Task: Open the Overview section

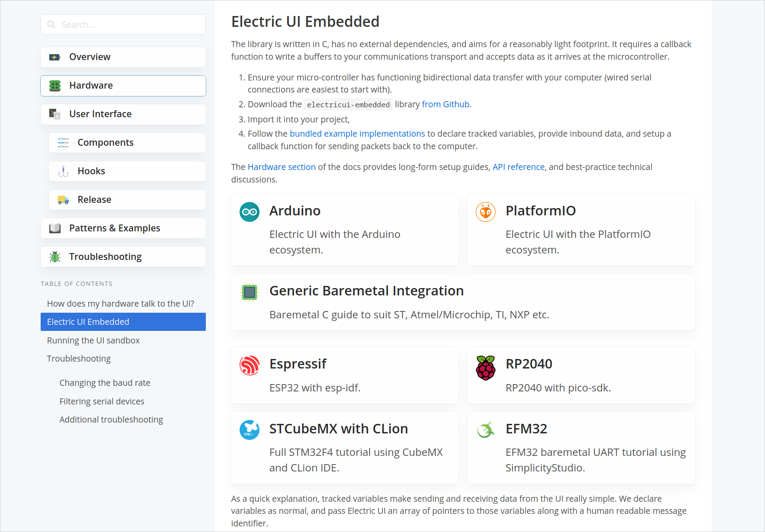Action: (x=123, y=57)
